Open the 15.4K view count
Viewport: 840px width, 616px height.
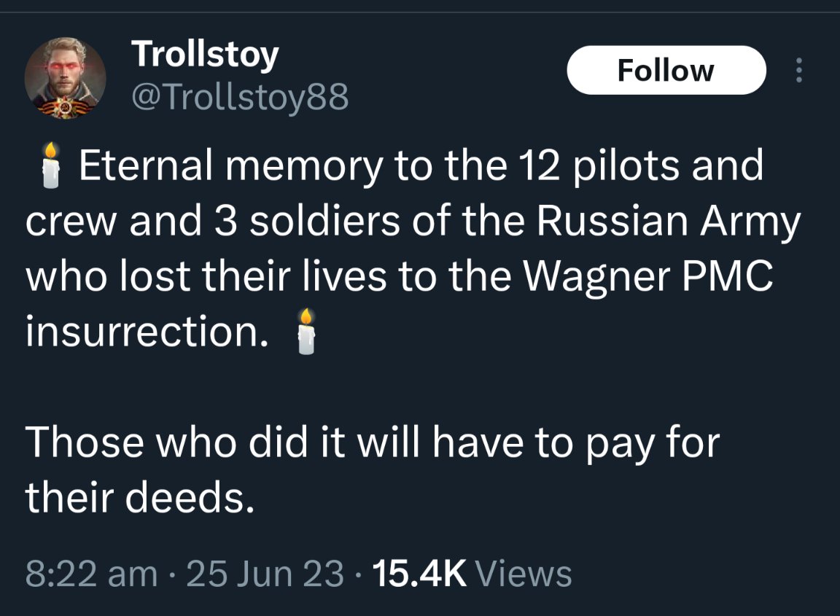(419, 574)
